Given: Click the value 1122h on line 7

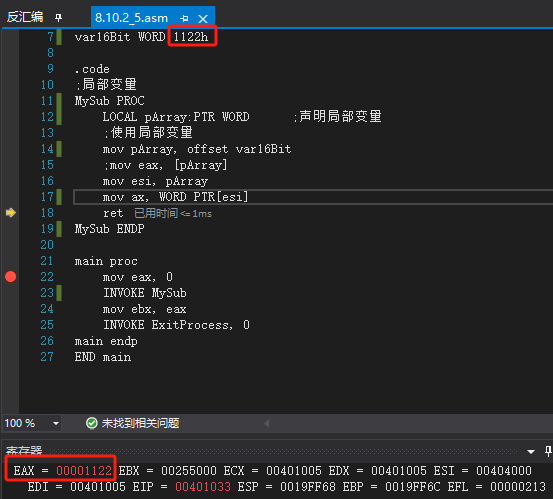Looking at the screenshot, I should coord(190,37).
